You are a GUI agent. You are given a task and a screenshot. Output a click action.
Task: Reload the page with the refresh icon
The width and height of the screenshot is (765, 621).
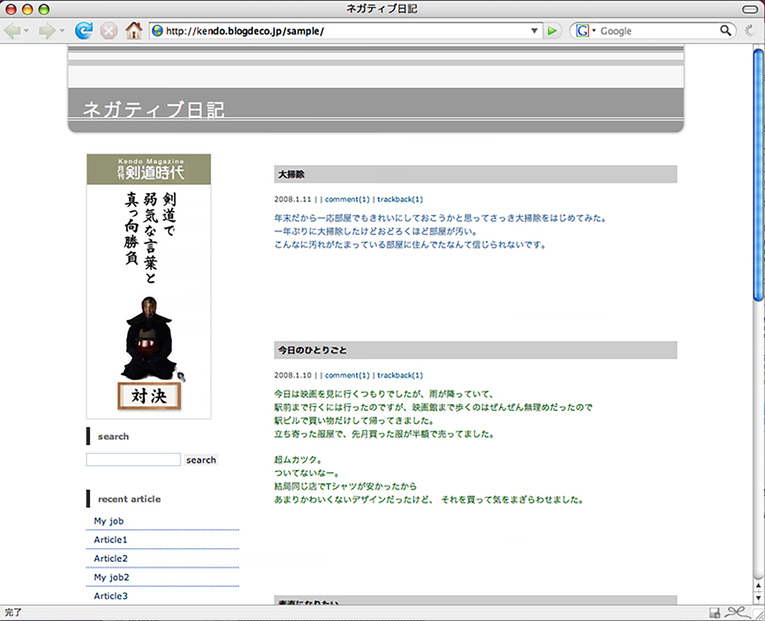[84, 31]
